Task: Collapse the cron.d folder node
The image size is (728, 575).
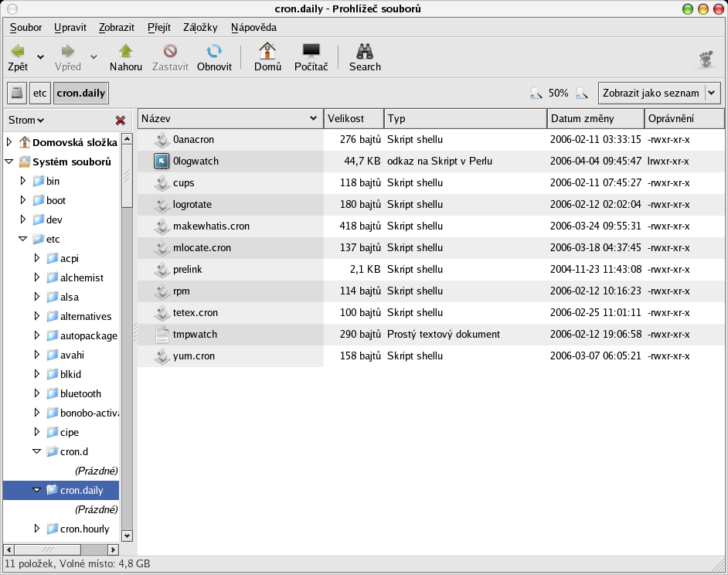Action: point(36,451)
